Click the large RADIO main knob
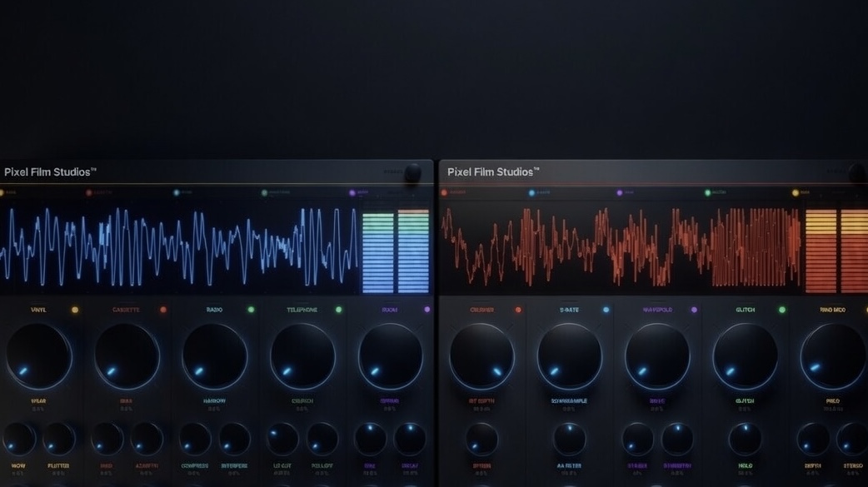The width and height of the screenshot is (868, 487). coord(215,356)
